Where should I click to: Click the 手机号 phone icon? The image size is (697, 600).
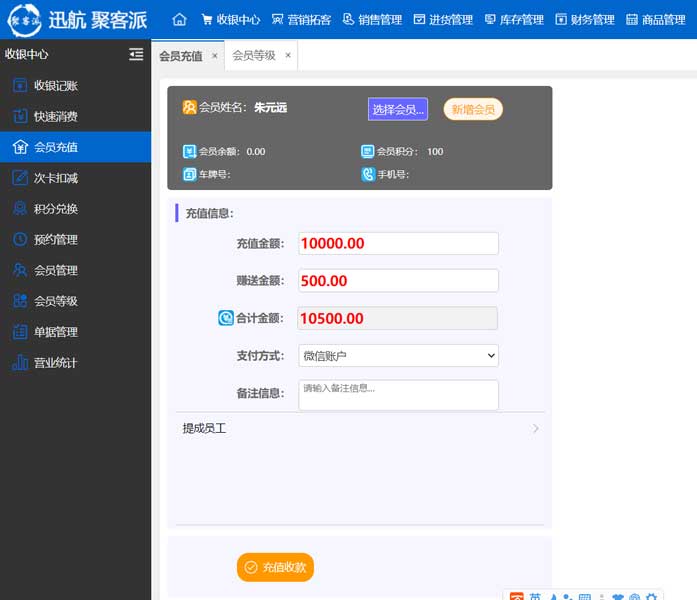tap(368, 174)
